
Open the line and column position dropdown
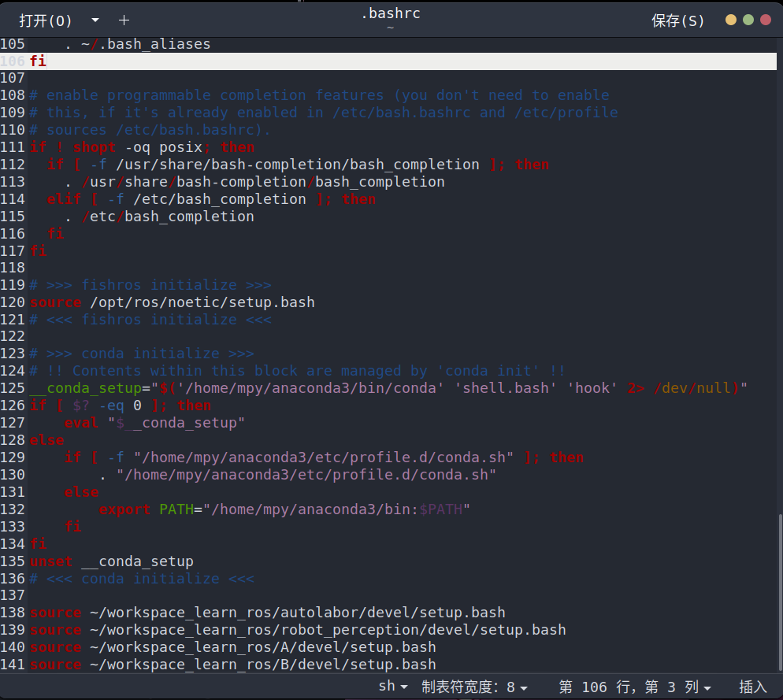(x=634, y=687)
